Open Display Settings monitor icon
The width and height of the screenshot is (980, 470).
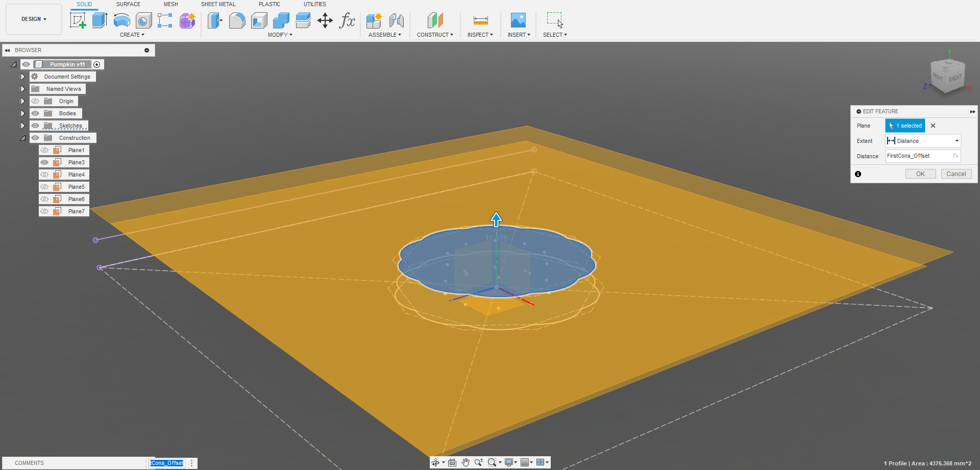coord(509,462)
